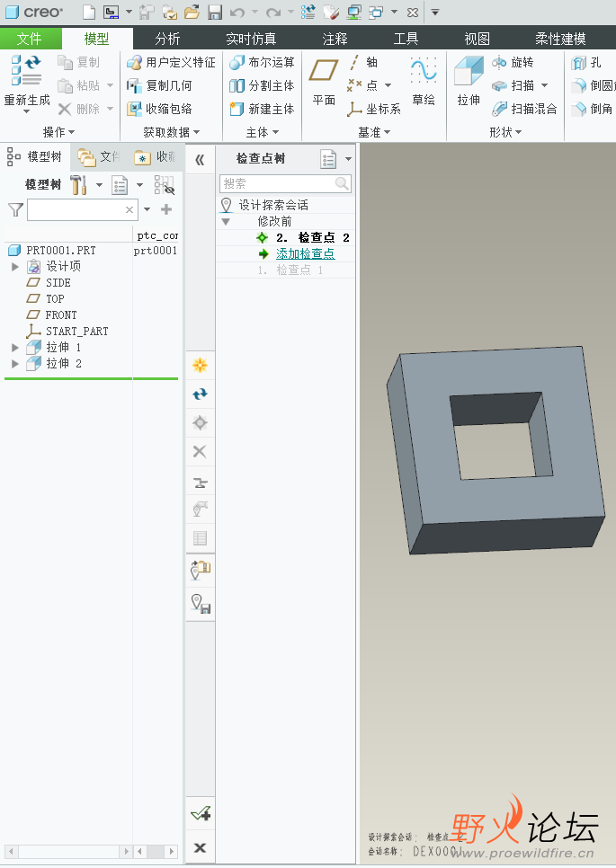This screenshot has width=616, height=868.
Task: Select the 孔 hole tool
Action: (x=586, y=62)
